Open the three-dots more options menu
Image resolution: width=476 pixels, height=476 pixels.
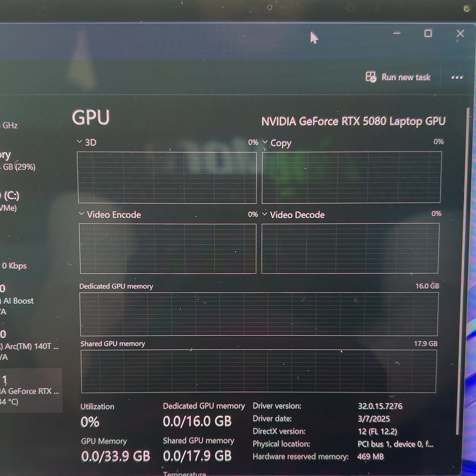point(457,77)
